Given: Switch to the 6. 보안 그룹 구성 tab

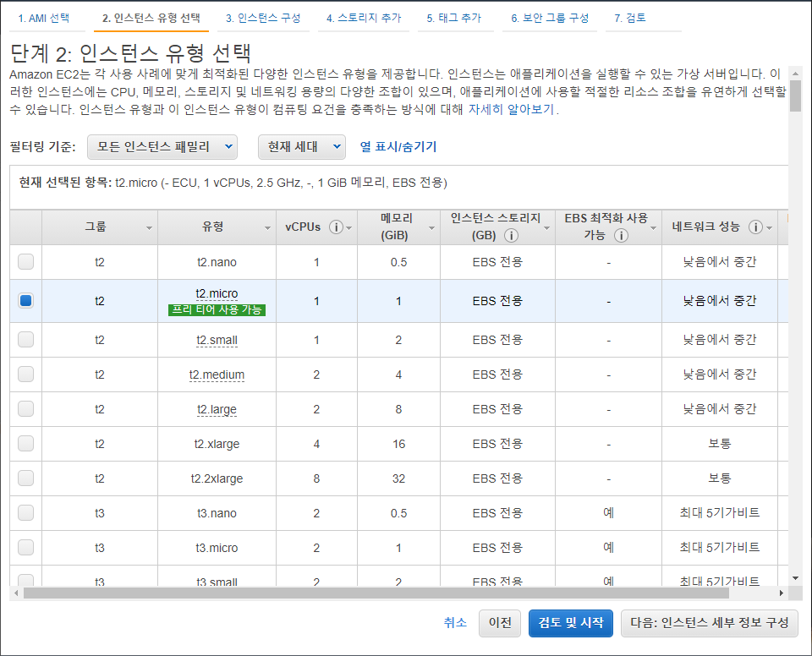Looking at the screenshot, I should (x=550, y=18).
